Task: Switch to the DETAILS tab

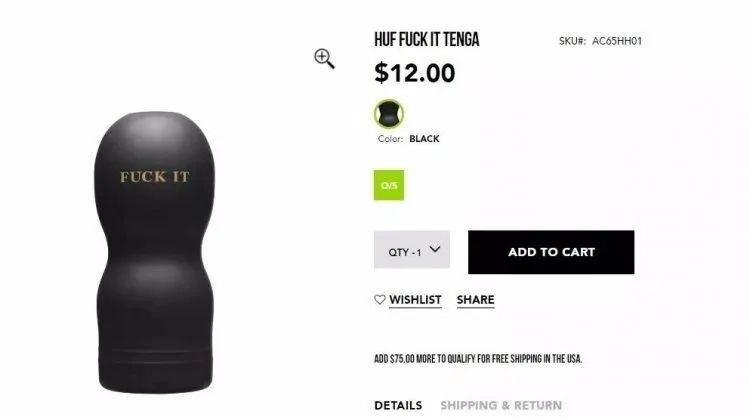Action: tap(398, 406)
